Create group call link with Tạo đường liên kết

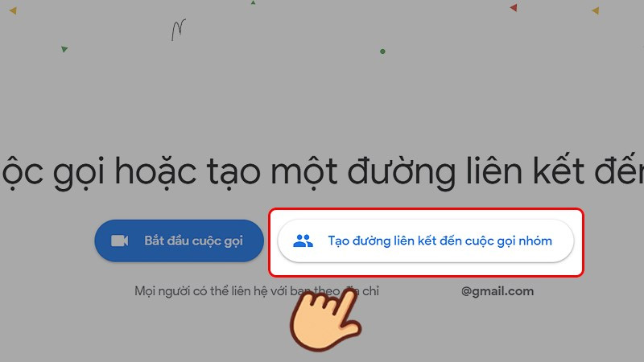[426, 241]
